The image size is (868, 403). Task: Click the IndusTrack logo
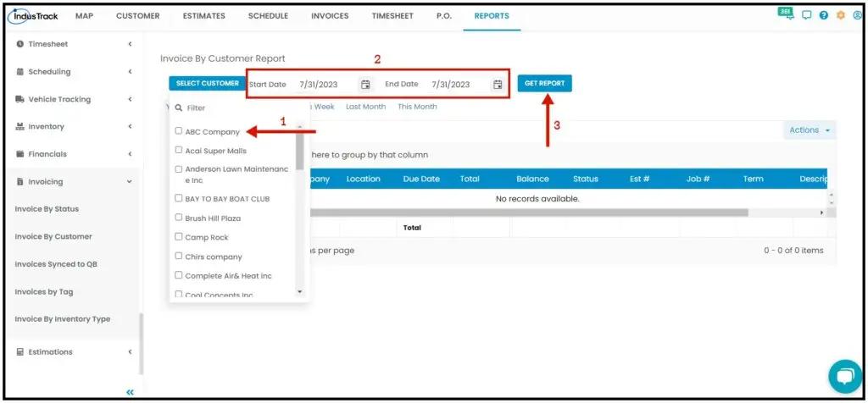point(33,16)
